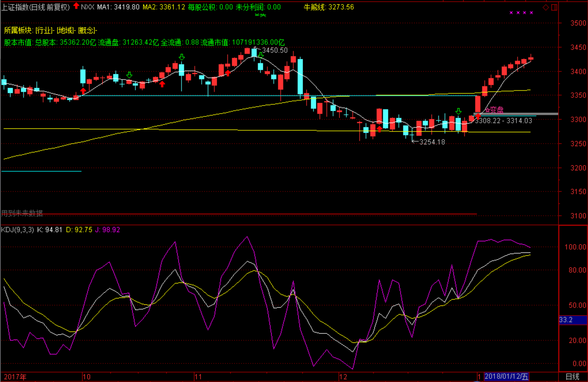Click the NXX indicator name
The width and height of the screenshot is (588, 382).
88,7
